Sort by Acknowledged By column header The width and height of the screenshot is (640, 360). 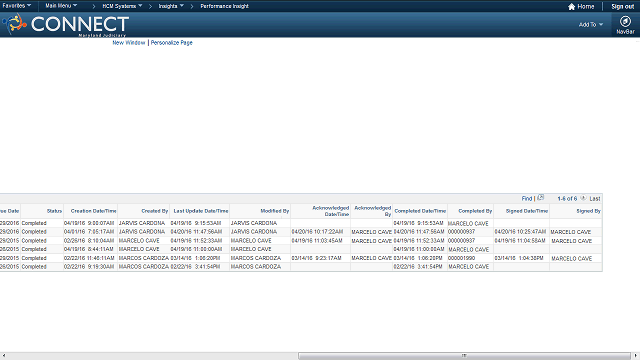(x=373, y=211)
